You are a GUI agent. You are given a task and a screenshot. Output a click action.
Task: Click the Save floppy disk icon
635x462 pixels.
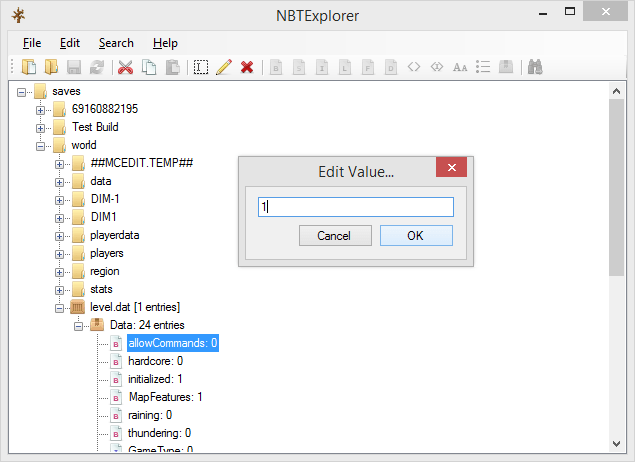click(74, 67)
